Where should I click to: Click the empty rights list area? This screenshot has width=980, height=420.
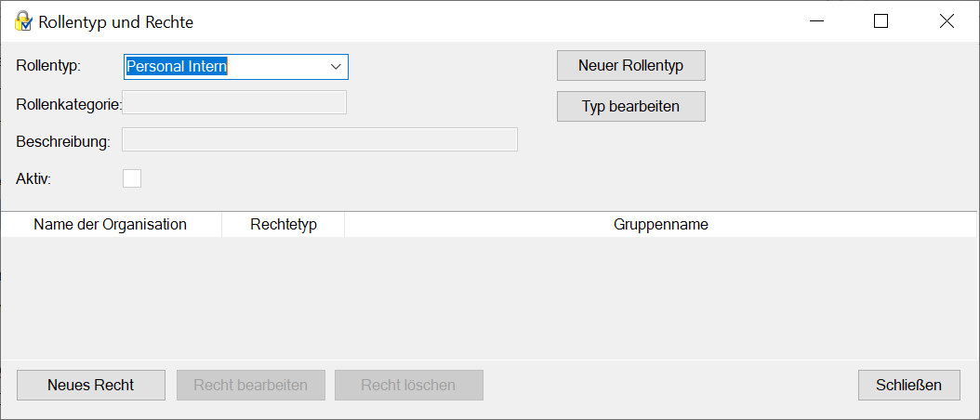pyautogui.click(x=489, y=297)
